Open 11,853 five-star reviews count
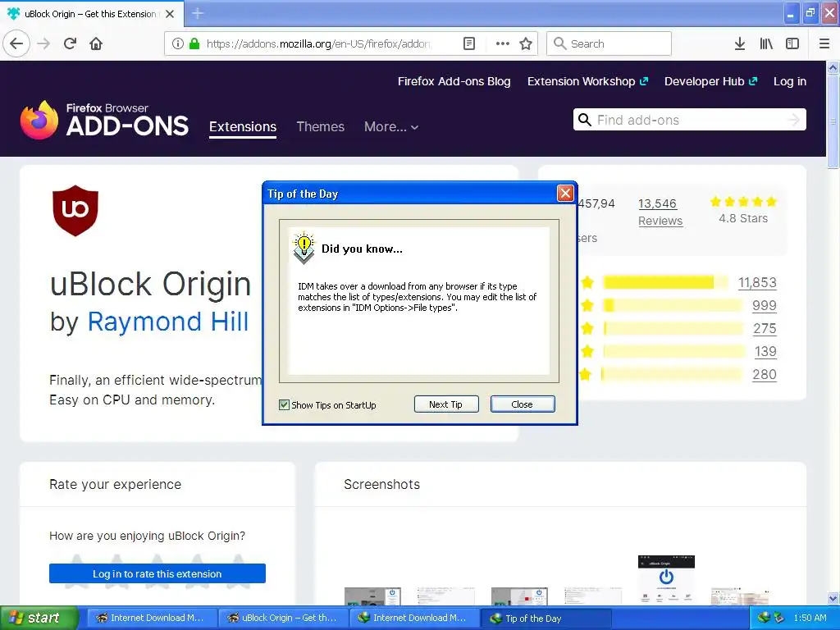The height and width of the screenshot is (630, 840). coord(757,282)
